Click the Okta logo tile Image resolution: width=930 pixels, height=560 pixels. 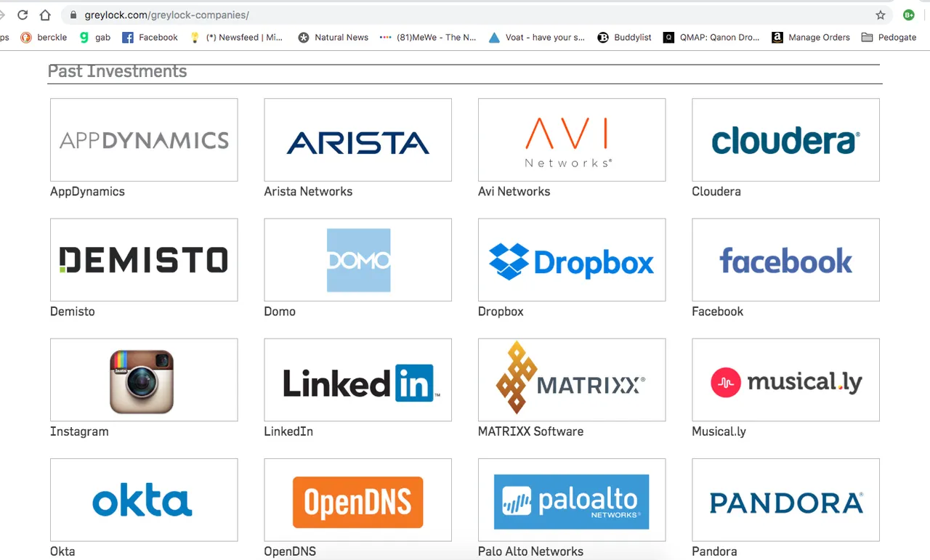[144, 500]
